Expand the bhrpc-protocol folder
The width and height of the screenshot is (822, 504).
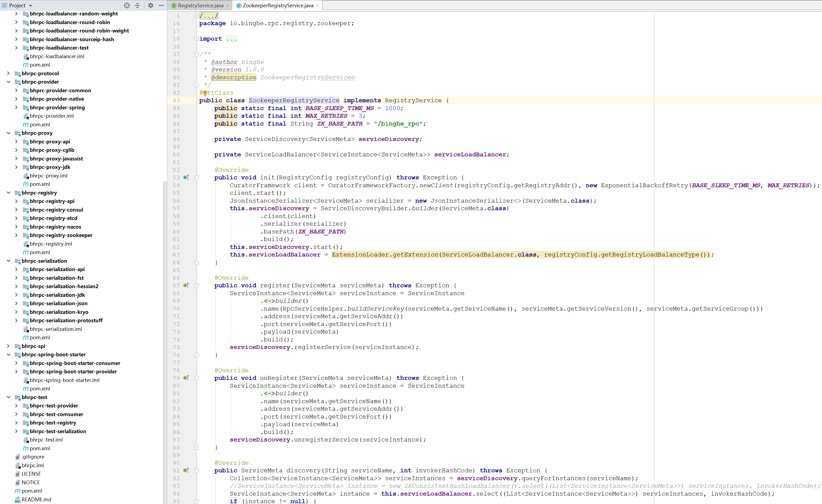tap(8, 73)
